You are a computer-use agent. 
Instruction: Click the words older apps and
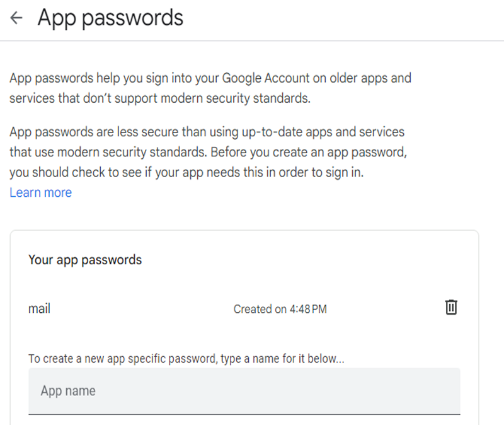tap(370, 78)
